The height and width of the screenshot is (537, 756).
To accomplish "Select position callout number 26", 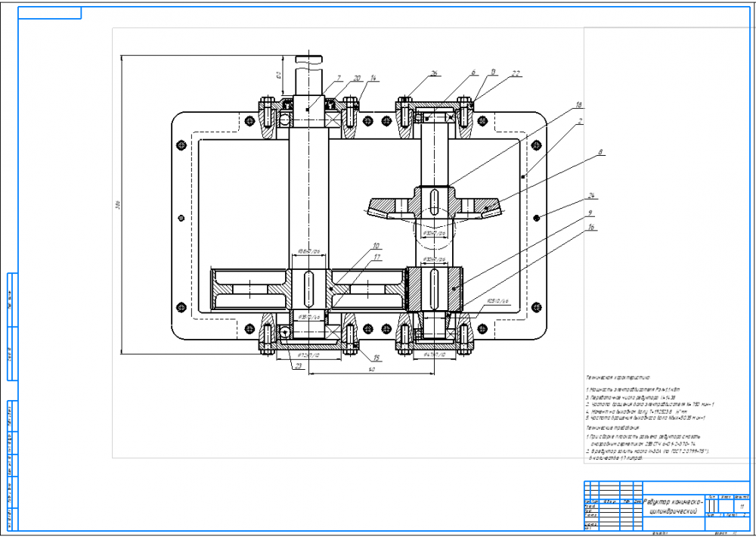I will 434,73.
